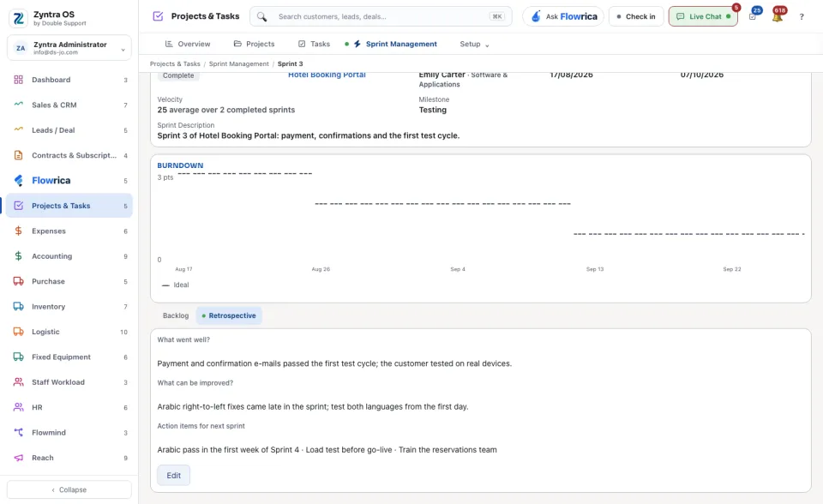Switch to the Backlog tab
This screenshot has height=504, width=823.
click(x=175, y=315)
